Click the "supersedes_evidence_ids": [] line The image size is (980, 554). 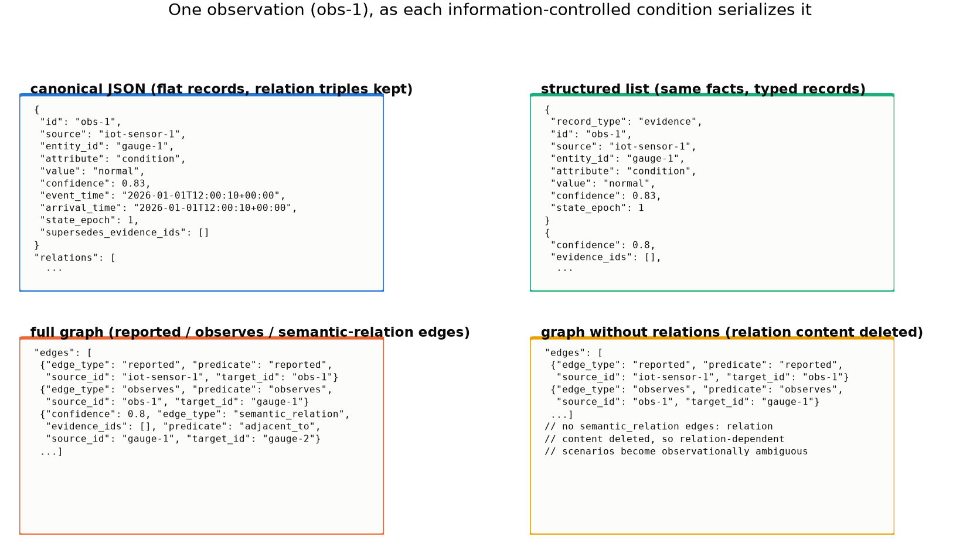click(x=125, y=232)
